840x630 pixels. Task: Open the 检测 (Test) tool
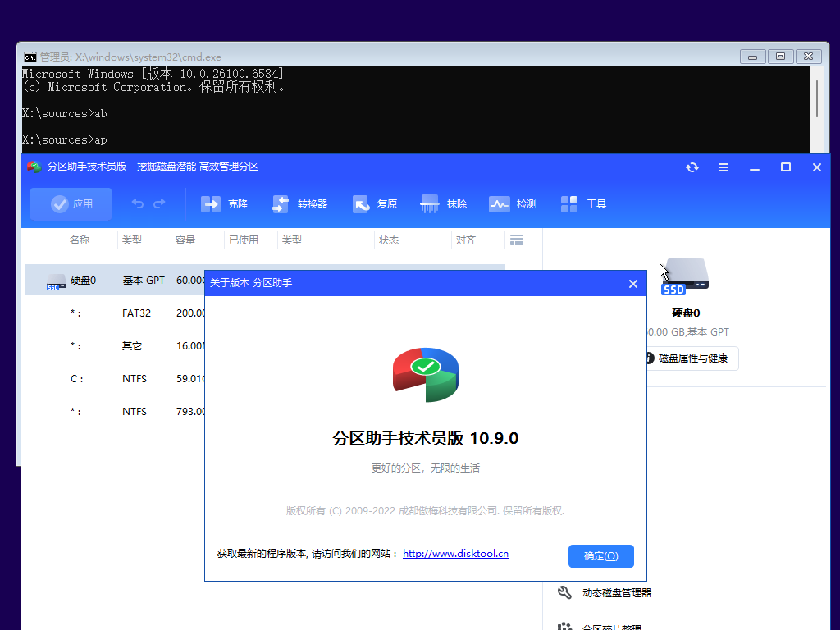point(513,204)
